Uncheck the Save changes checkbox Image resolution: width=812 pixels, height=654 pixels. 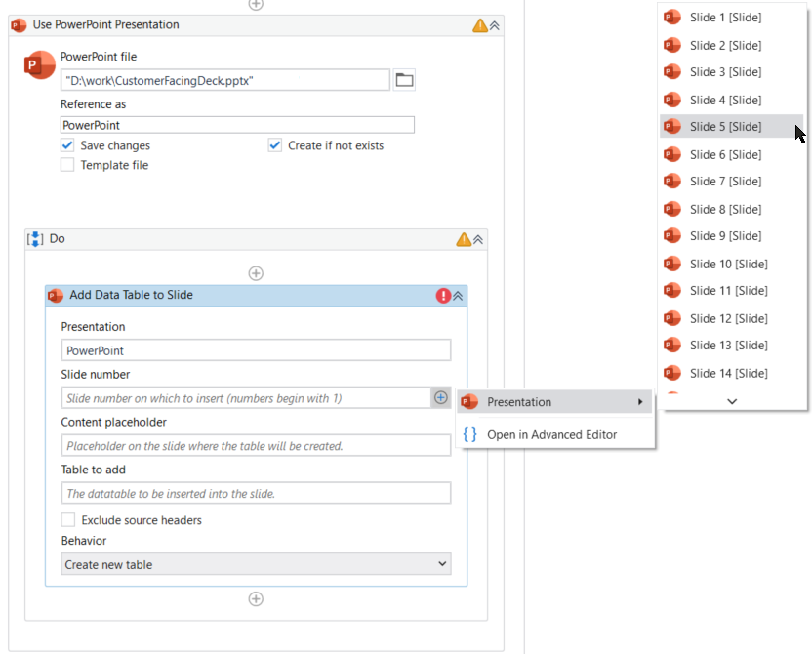pyautogui.click(x=67, y=145)
